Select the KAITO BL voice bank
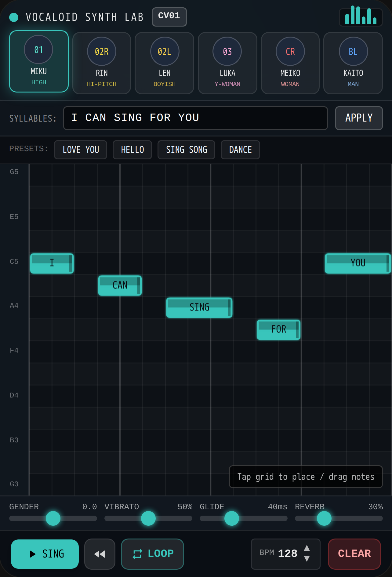 coord(353,63)
